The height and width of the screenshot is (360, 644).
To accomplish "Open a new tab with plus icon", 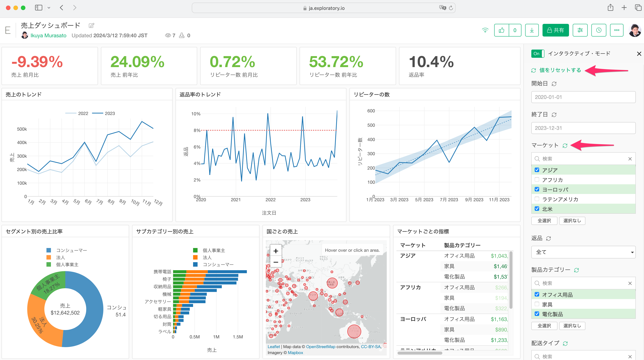I will (x=624, y=8).
